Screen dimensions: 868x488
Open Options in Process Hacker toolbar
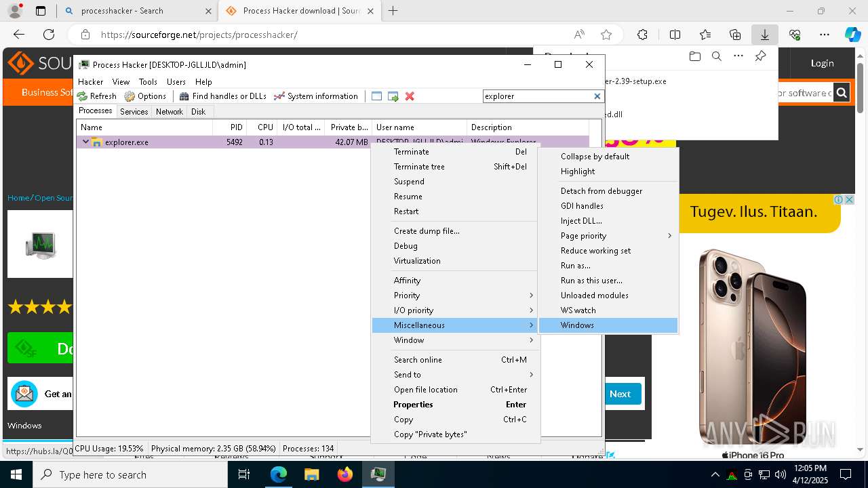click(145, 96)
